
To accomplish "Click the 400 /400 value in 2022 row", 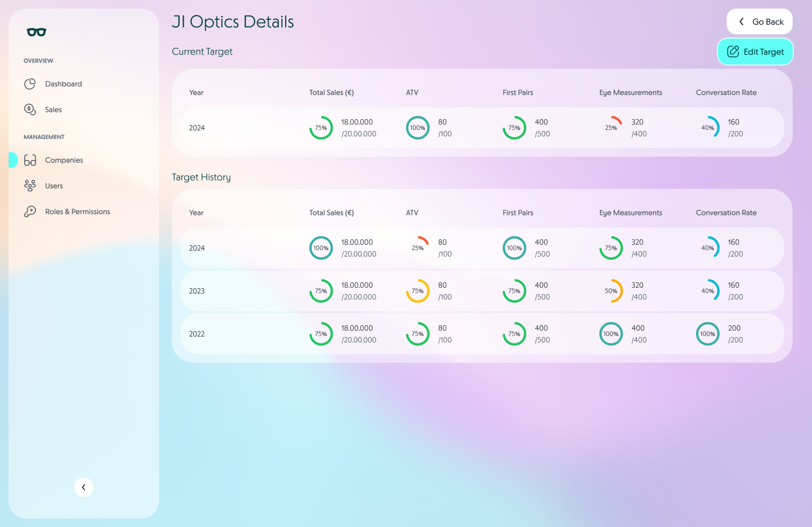I will pyautogui.click(x=639, y=334).
